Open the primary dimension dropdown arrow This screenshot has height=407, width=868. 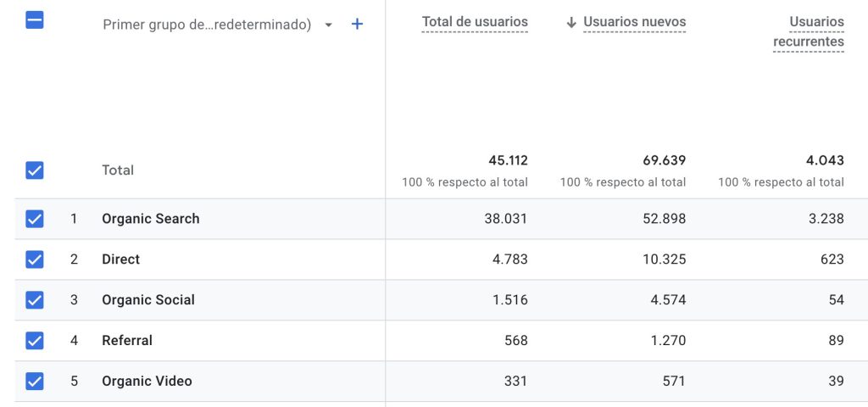point(329,25)
